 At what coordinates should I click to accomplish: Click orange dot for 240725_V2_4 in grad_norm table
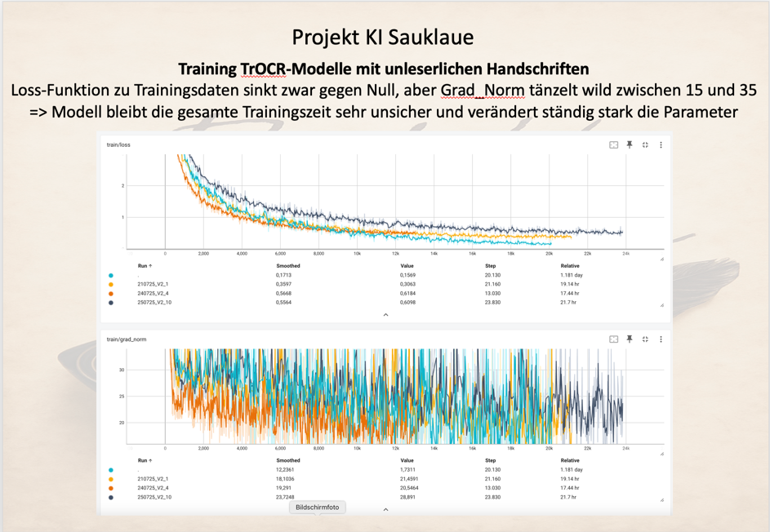[x=111, y=488]
